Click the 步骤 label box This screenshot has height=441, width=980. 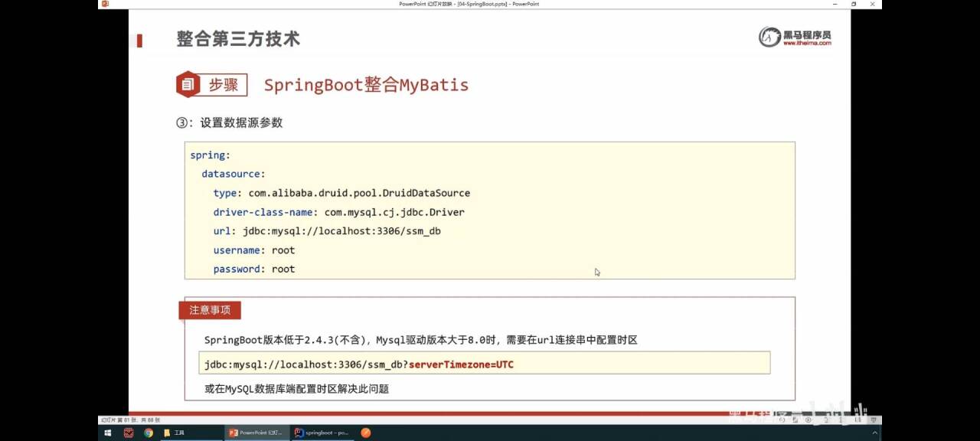tap(224, 85)
